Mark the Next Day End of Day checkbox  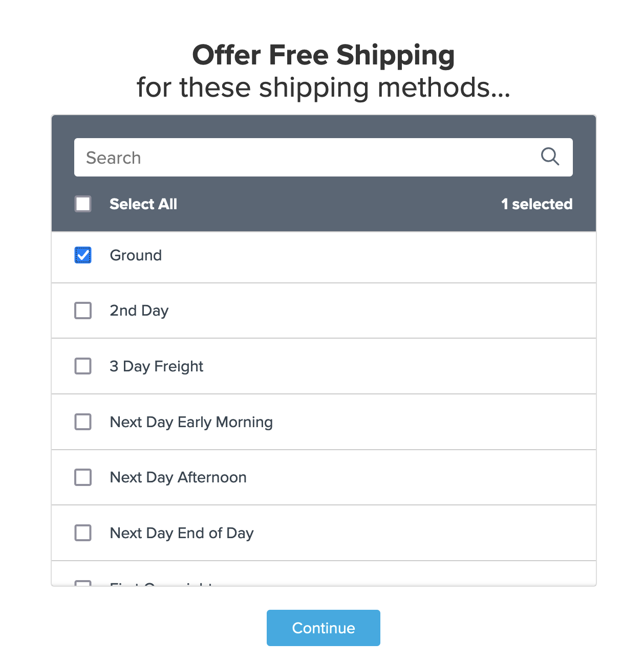[x=83, y=533]
